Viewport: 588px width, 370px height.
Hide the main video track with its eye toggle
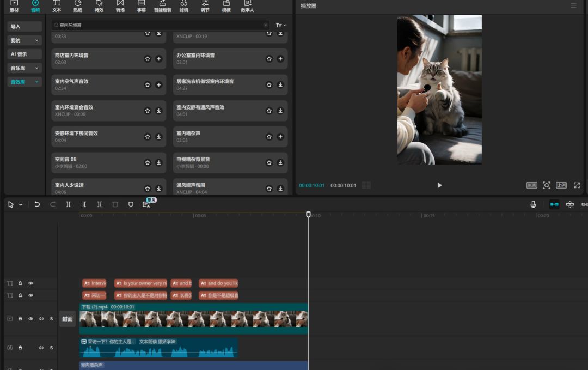coord(30,319)
